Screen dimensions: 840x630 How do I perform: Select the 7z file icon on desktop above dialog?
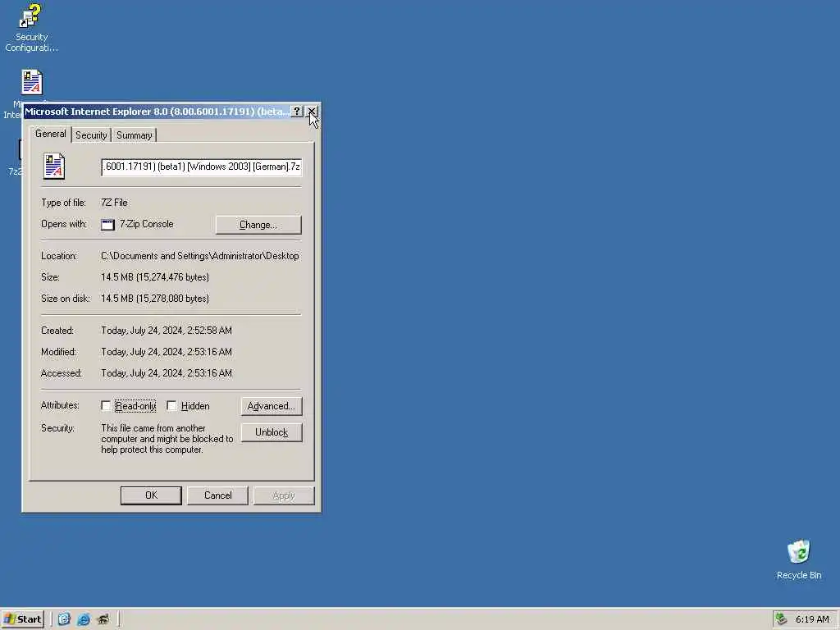point(32,83)
